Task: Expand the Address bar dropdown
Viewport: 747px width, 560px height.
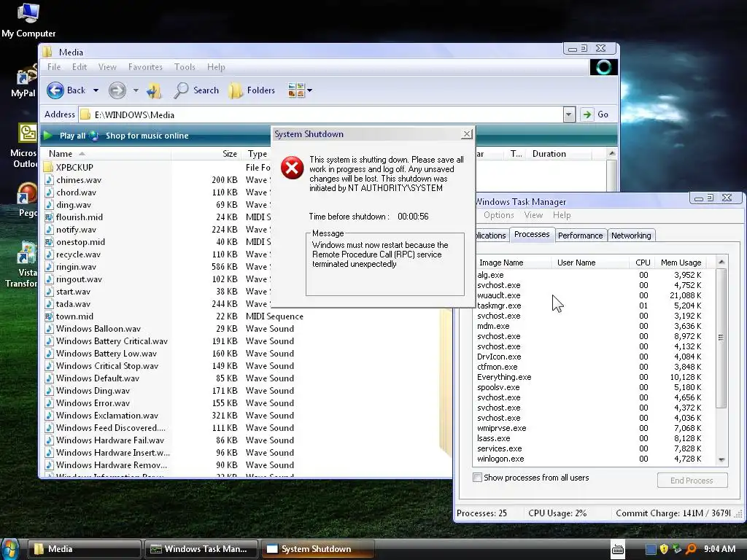Action: 569,114
